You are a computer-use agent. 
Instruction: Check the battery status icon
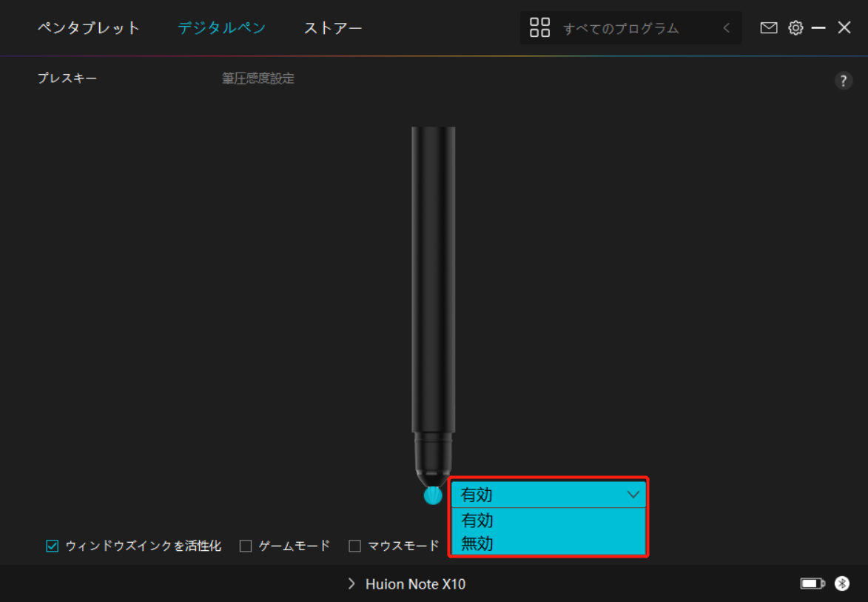(812, 584)
